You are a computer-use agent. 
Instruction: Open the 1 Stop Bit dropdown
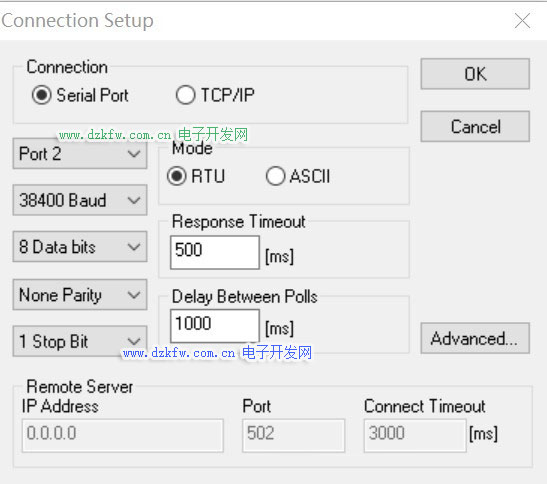click(x=80, y=341)
